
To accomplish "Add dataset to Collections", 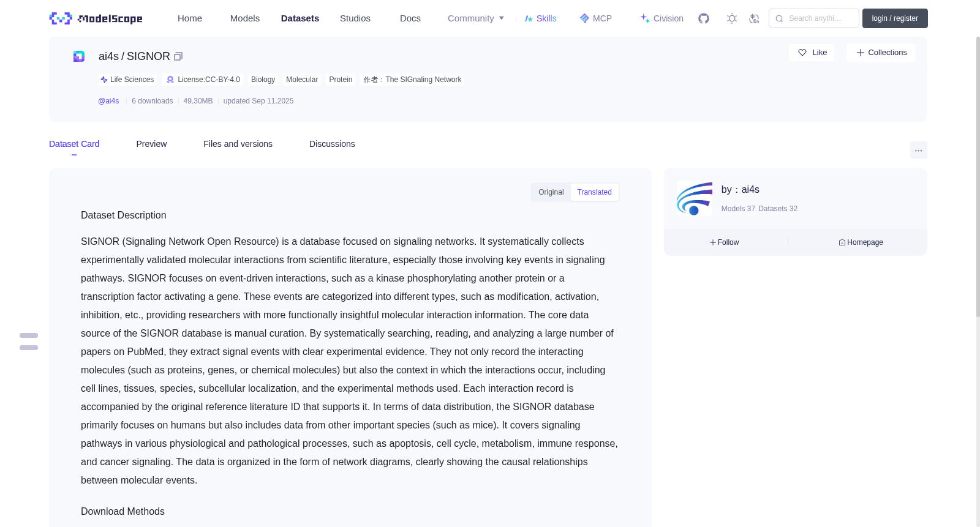I will 881,53.
